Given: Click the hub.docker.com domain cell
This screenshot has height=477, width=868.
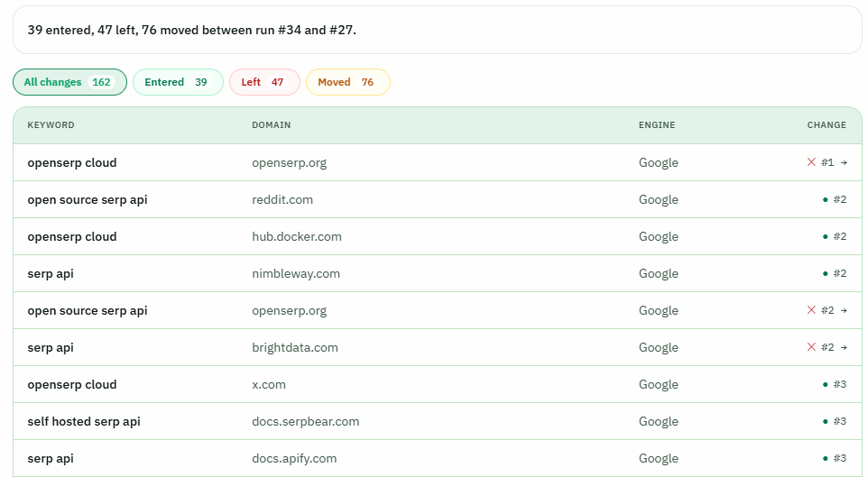Looking at the screenshot, I should (x=297, y=237).
